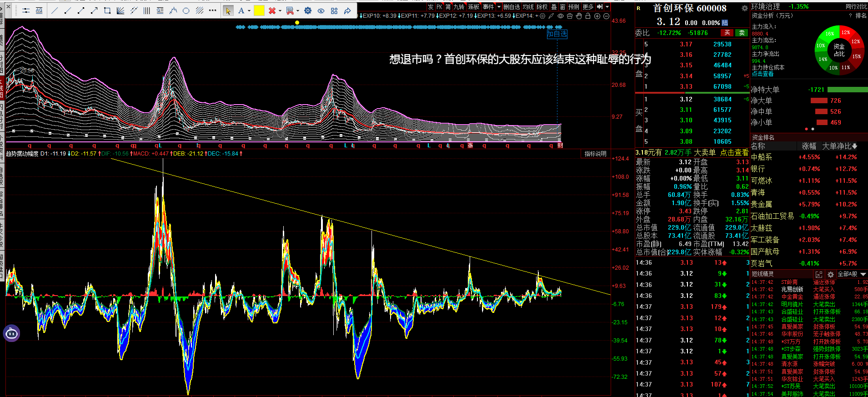Open the yellow color swatch

[x=259, y=10]
